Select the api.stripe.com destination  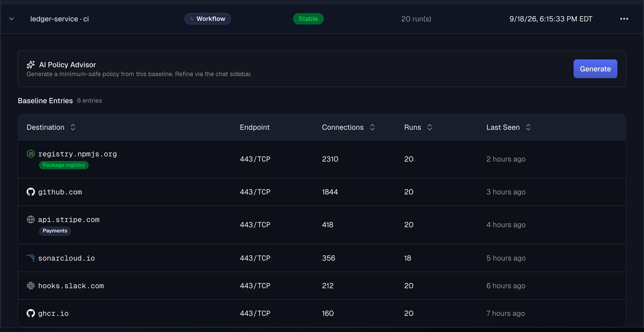click(x=69, y=220)
